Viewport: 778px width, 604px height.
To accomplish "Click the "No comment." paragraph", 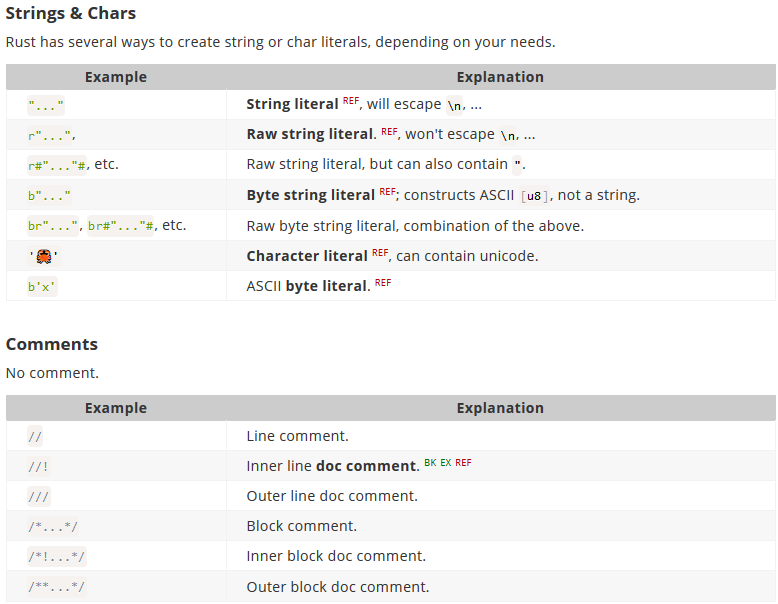I will tap(52, 373).
